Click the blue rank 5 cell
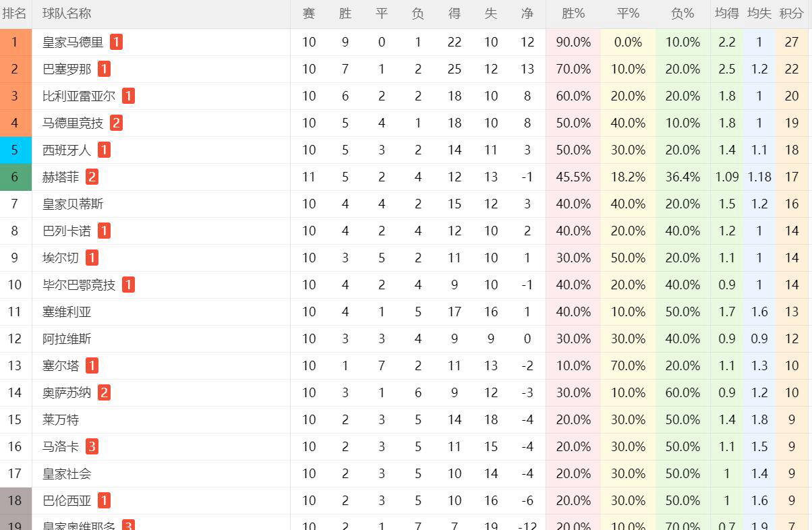This screenshot has width=812, height=530. coord(16,150)
